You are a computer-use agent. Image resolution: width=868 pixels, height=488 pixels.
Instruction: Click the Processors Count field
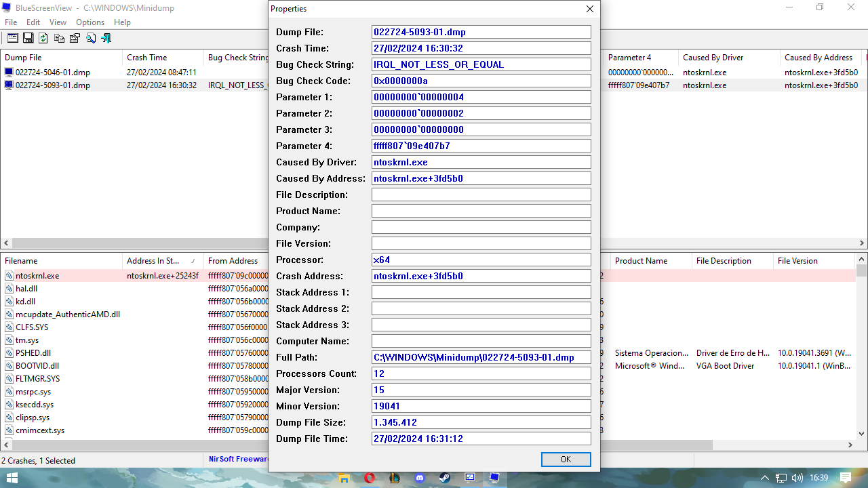click(x=481, y=373)
